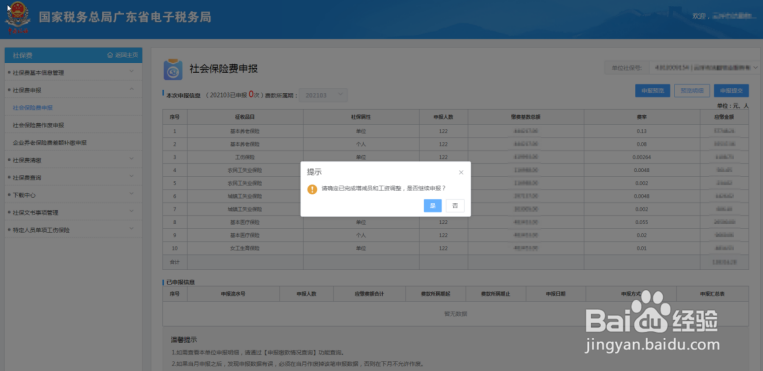Click the 提示 dialog title
This screenshot has width=763, height=371.
tap(314, 172)
